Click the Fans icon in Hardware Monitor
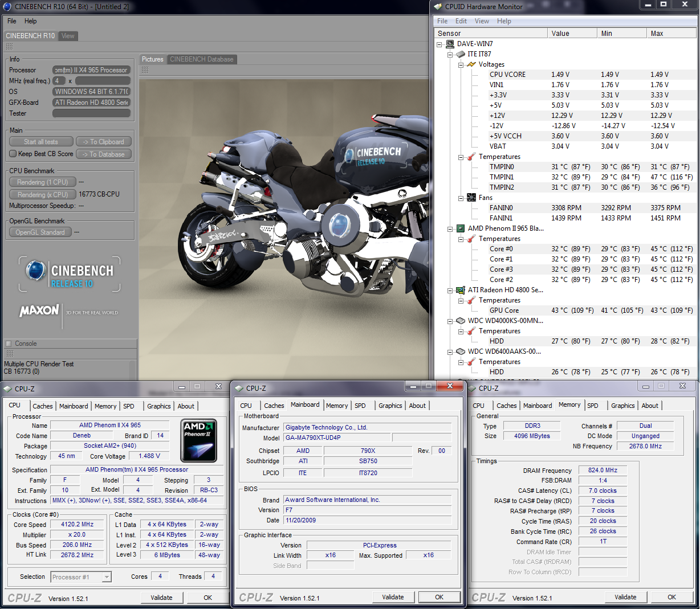The width and height of the screenshot is (700, 609). click(x=471, y=198)
